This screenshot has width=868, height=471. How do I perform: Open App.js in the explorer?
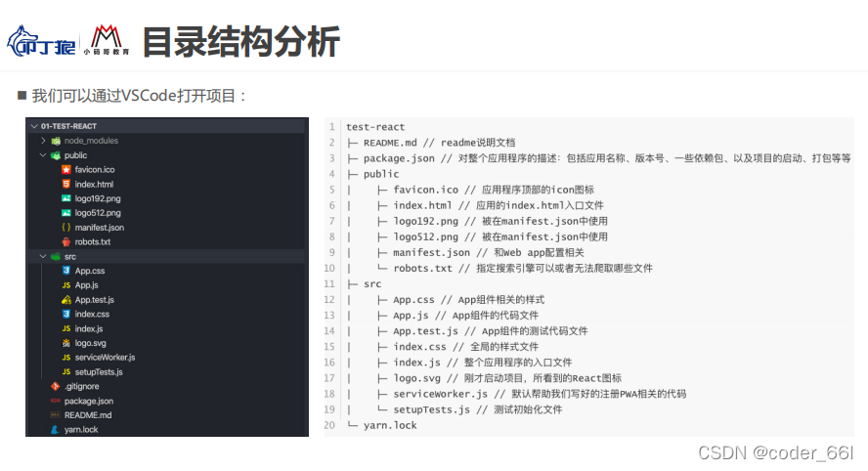coord(87,285)
